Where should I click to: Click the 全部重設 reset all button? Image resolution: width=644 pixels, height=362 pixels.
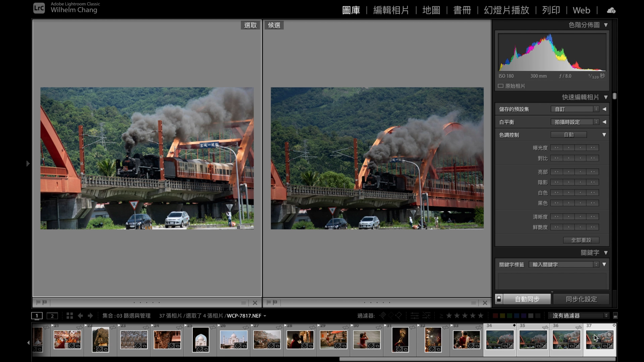click(581, 240)
